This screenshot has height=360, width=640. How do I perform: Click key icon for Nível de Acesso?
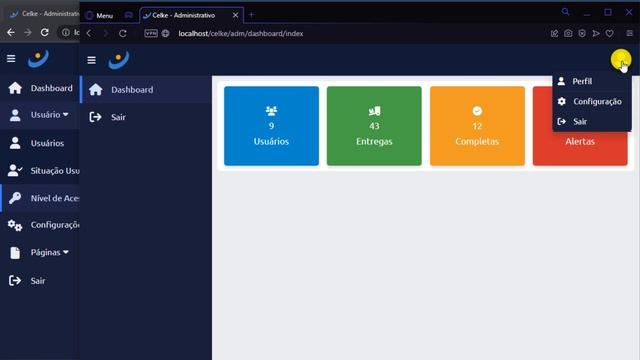[15, 198]
